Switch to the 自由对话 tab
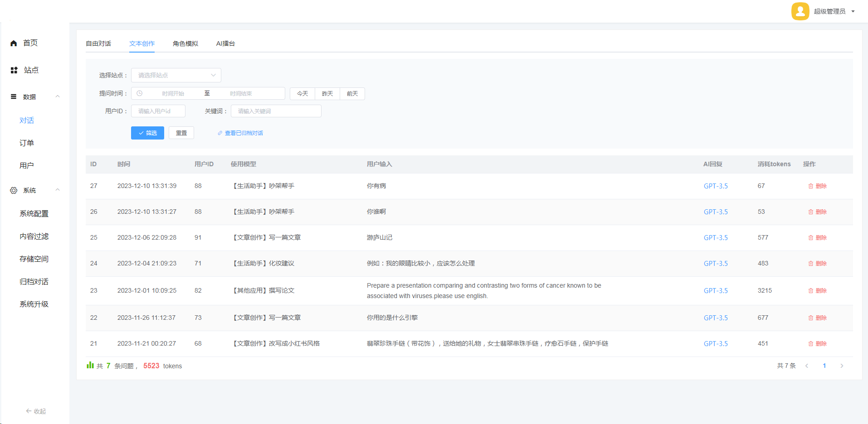Screen dimensions: 868x424 tap(98, 43)
